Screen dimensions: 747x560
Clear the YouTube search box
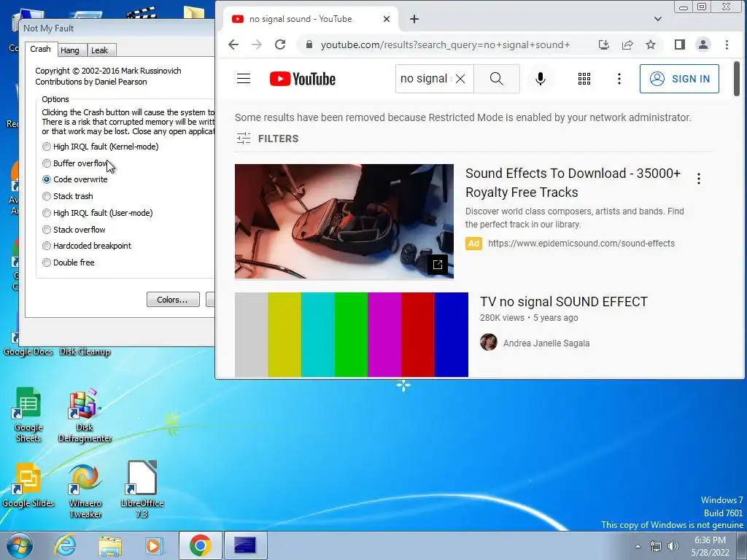(460, 79)
